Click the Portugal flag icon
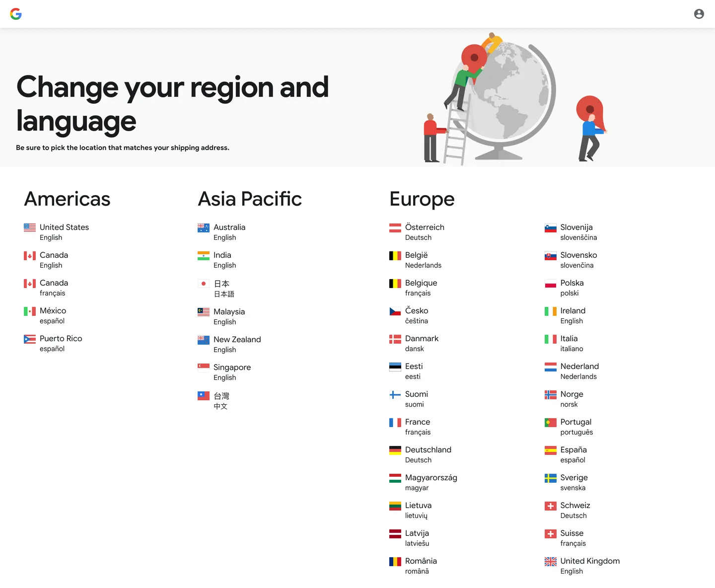The image size is (715, 588). [551, 423]
